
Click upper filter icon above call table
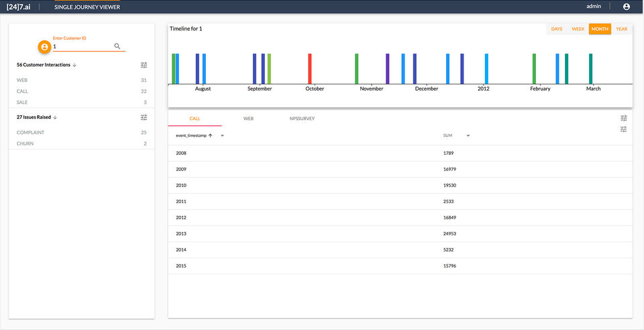[624, 118]
